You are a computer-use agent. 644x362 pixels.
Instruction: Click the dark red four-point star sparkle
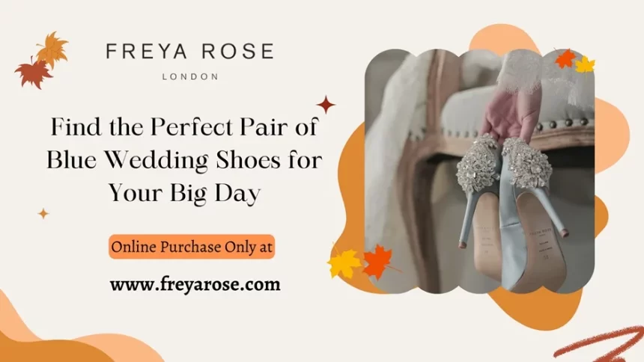tap(326, 104)
